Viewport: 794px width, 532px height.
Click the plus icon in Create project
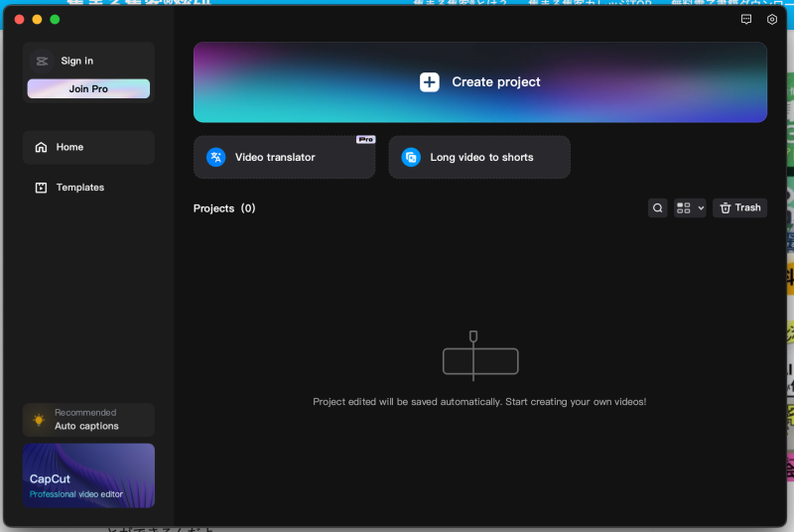(x=429, y=82)
